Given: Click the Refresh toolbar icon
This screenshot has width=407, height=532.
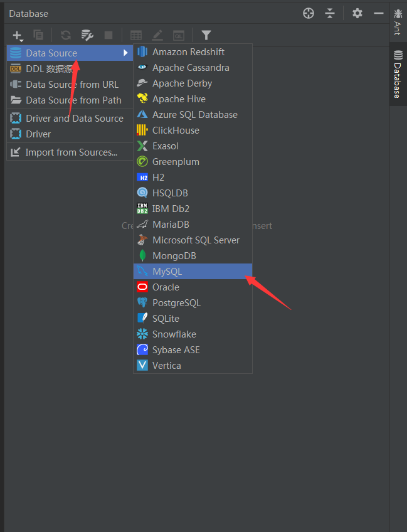Looking at the screenshot, I should click(x=66, y=35).
